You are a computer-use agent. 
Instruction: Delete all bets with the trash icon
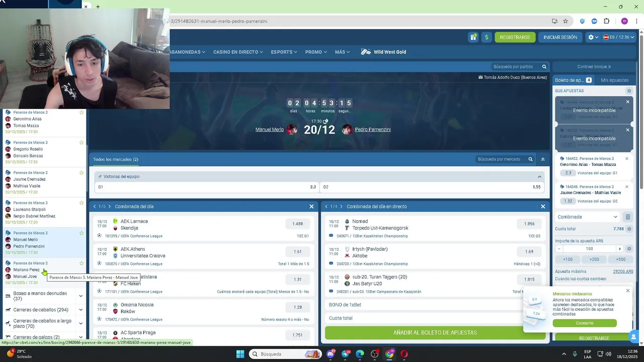click(628, 217)
